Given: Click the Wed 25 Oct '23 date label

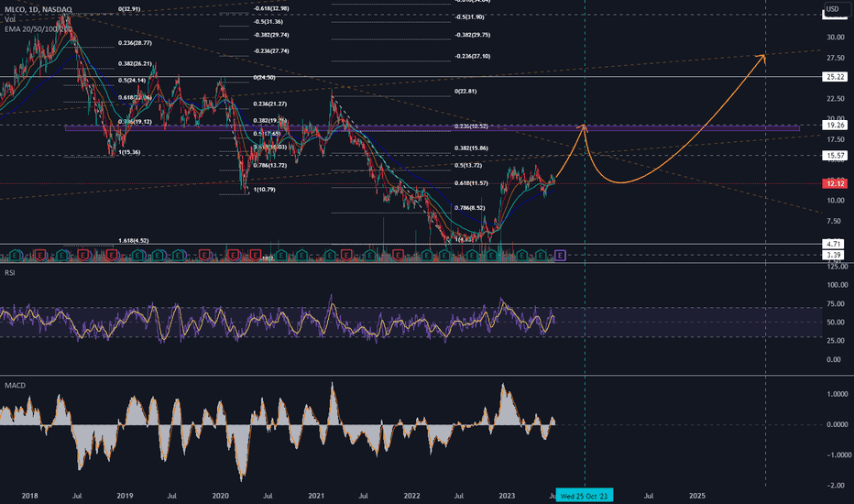Looking at the screenshot, I should point(585,496).
